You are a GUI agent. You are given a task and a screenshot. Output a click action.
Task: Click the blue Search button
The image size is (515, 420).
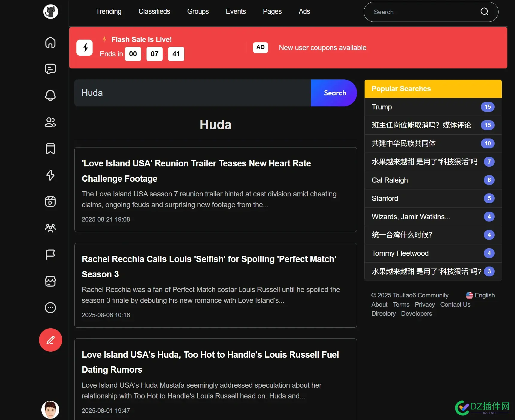[334, 93]
